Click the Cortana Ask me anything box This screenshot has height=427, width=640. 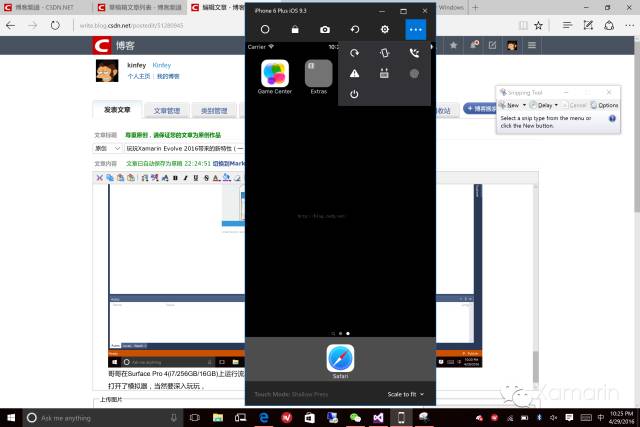[x=102, y=418]
